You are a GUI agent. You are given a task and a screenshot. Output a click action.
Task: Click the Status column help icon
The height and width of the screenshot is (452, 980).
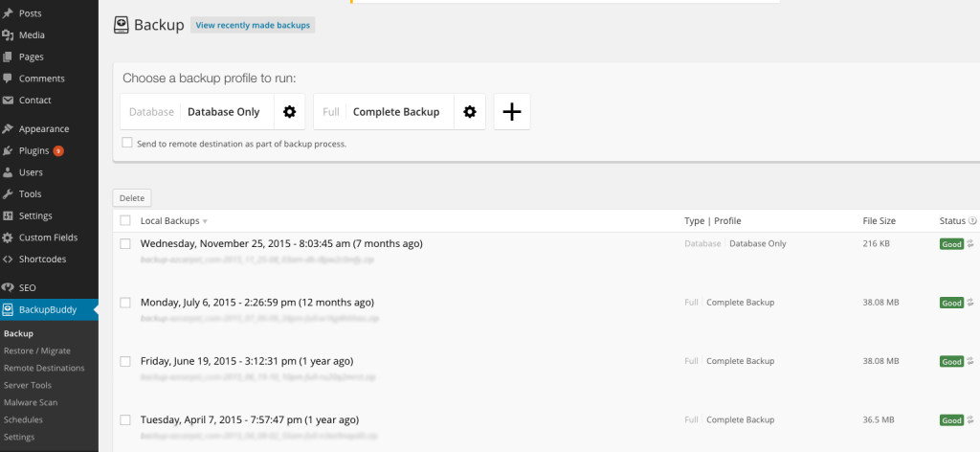972,221
